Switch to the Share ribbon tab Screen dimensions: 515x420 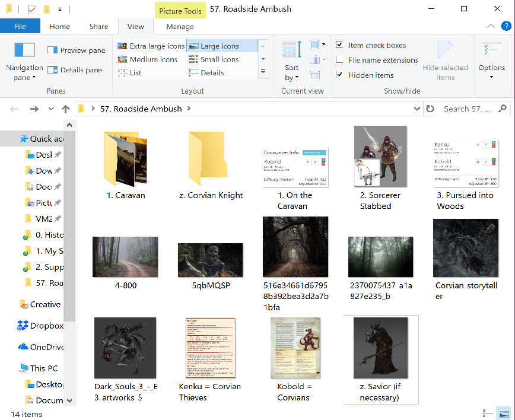(98, 27)
